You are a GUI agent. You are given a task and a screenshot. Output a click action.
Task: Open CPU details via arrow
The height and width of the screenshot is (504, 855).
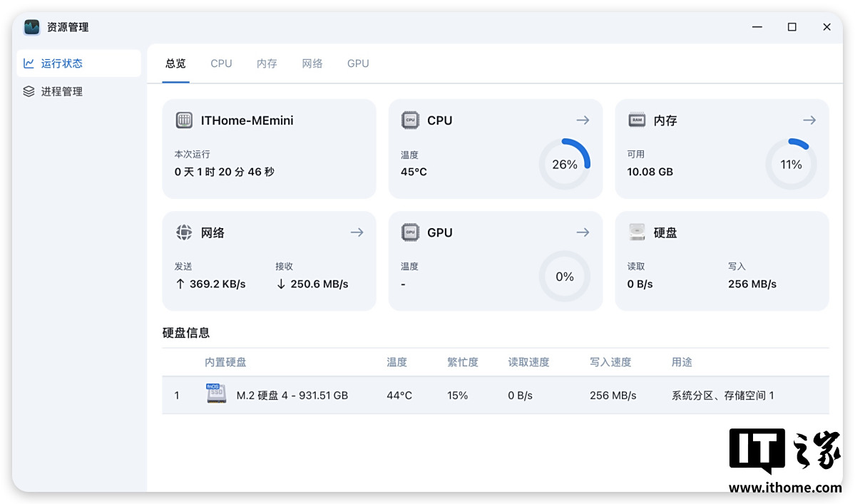click(583, 120)
